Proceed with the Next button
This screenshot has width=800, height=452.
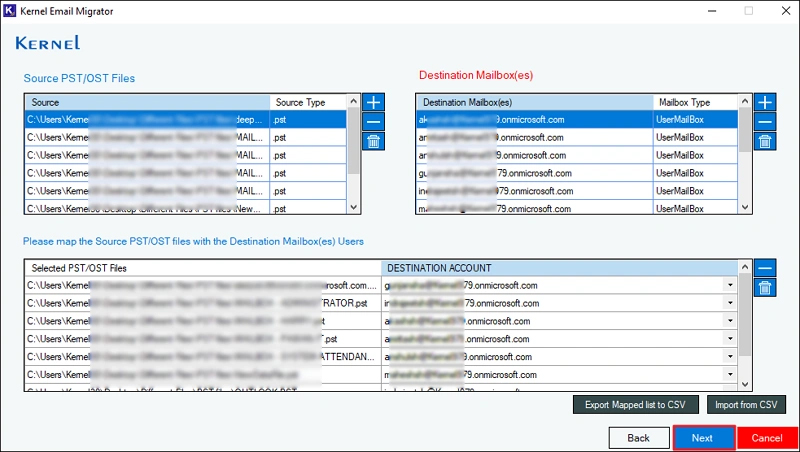tap(704, 438)
